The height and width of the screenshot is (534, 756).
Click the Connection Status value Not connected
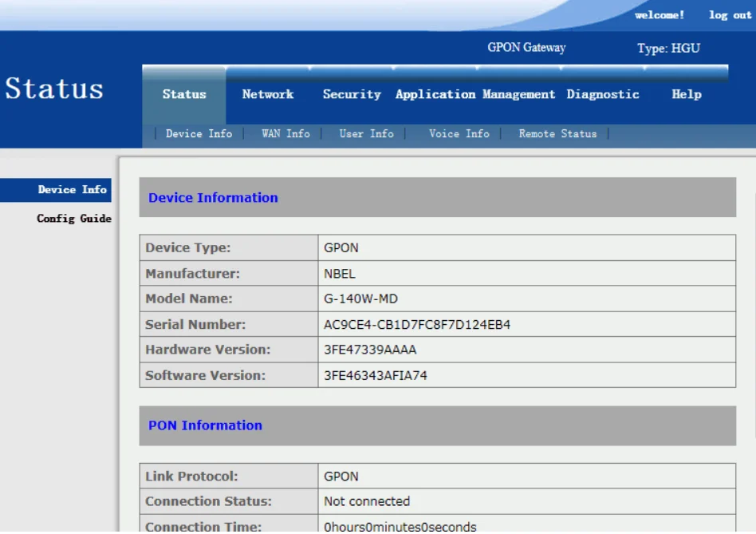367,501
